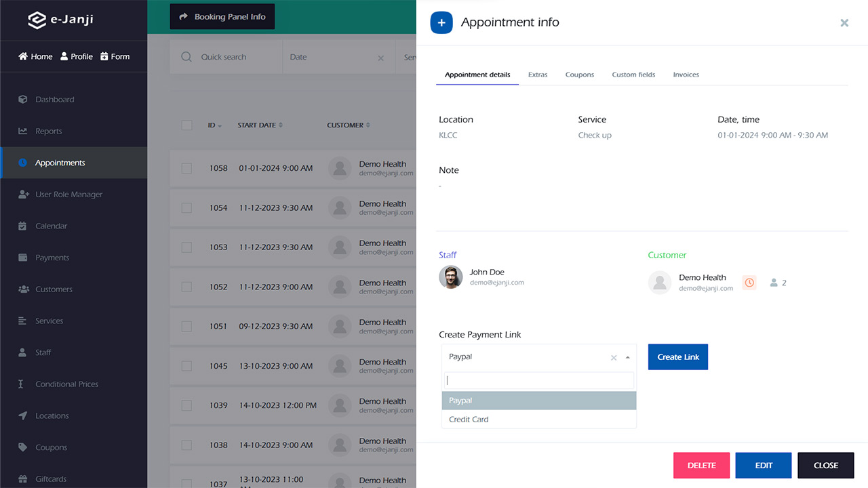868x488 pixels.
Task: View the Invoices tab
Action: point(686,75)
